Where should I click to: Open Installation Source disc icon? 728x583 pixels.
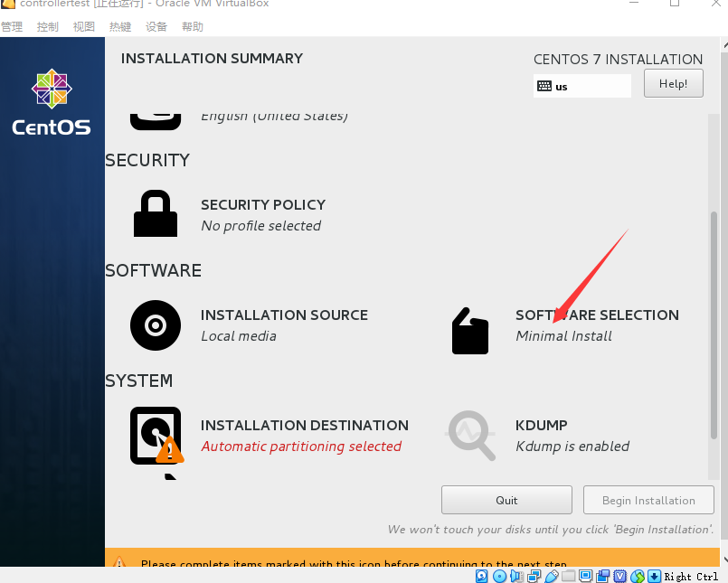pos(156,324)
